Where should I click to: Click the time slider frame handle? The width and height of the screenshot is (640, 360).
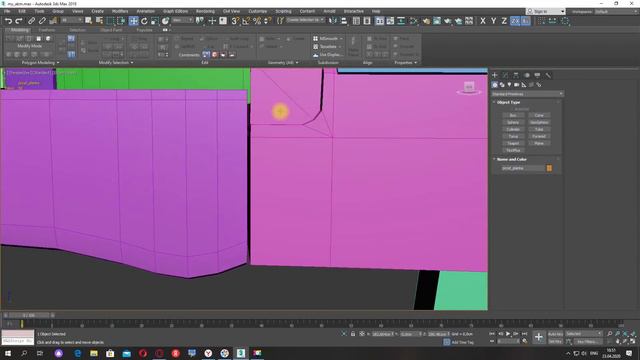(29, 315)
